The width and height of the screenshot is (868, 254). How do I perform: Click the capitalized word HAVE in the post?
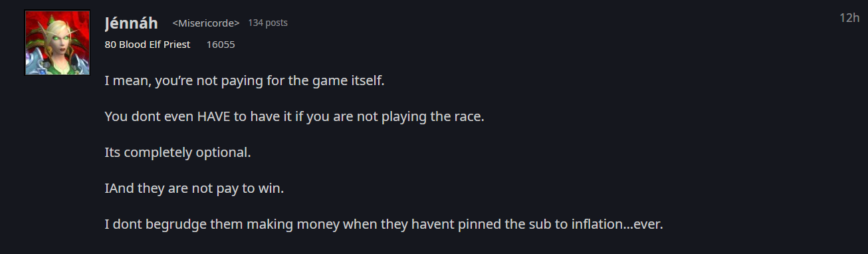coord(213,117)
